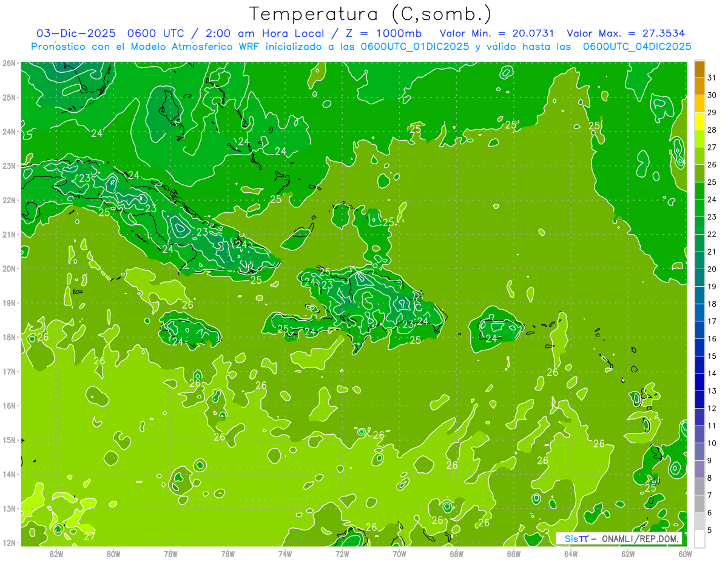The width and height of the screenshot is (728, 562).
Task: Click the 70W longitude axis label
Action: [x=399, y=554]
